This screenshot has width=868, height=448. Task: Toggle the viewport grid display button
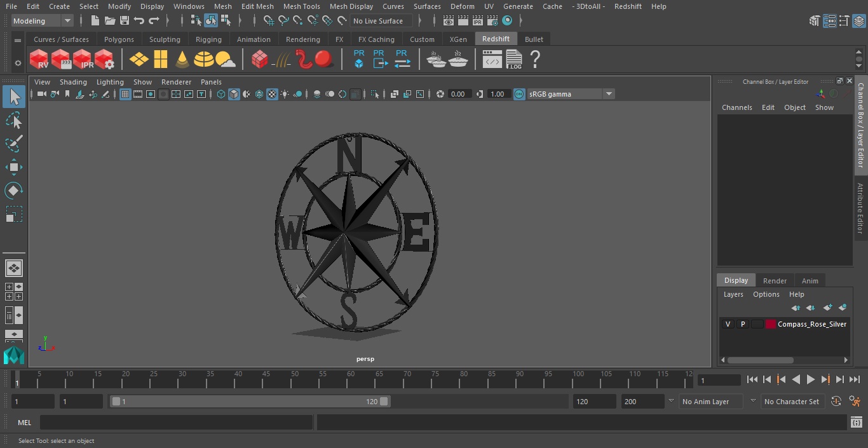tap(125, 94)
